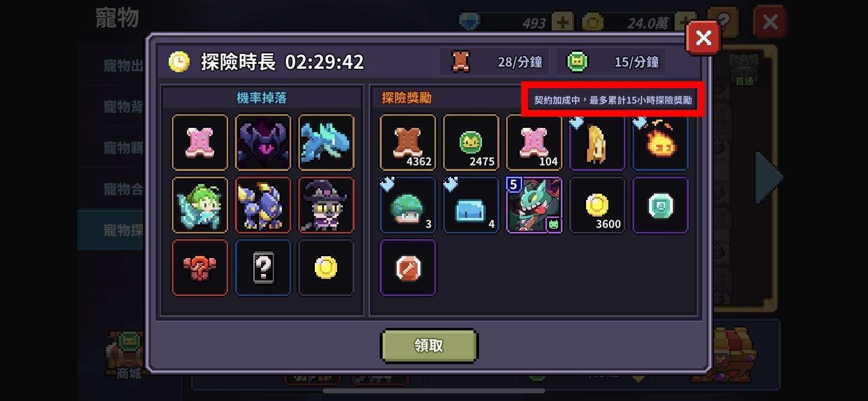
Task: View the level 5 dragon pet reward
Action: click(534, 205)
